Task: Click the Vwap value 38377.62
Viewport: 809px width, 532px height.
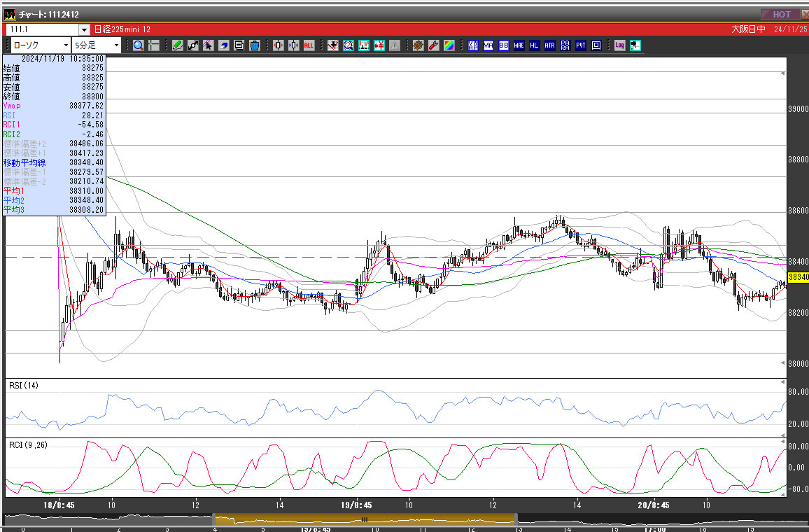Action: (87, 106)
